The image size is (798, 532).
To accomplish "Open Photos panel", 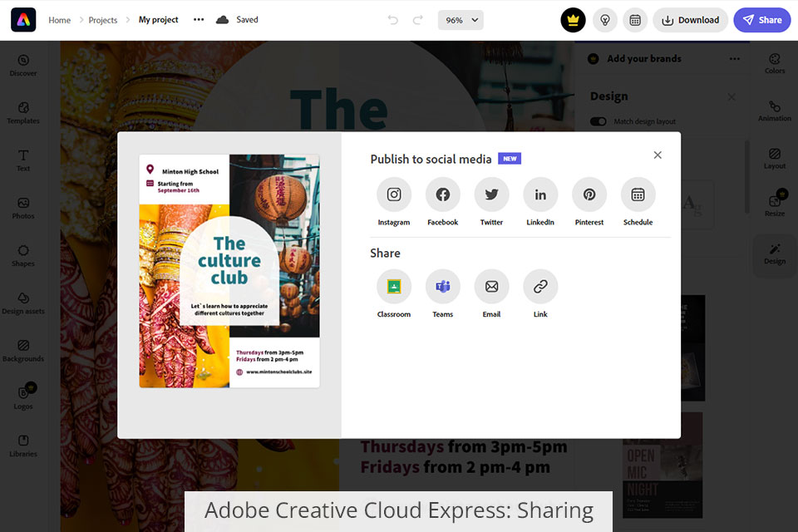I will click(23, 208).
